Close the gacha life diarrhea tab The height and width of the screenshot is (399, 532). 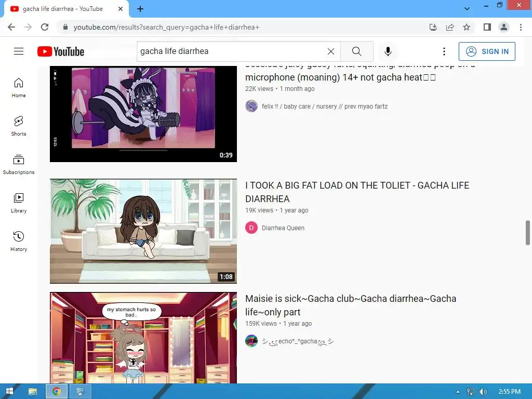click(x=121, y=9)
